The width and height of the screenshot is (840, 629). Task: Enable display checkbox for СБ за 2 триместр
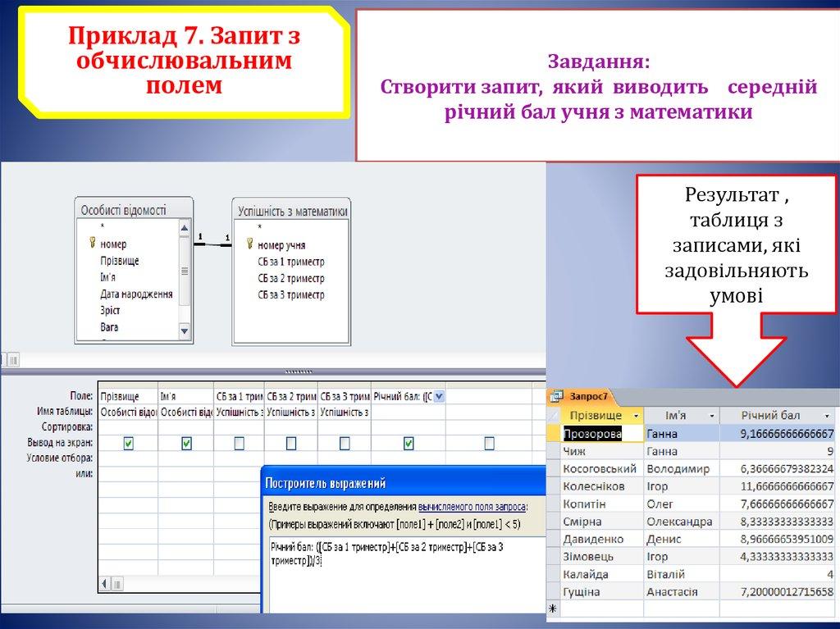[289, 444]
